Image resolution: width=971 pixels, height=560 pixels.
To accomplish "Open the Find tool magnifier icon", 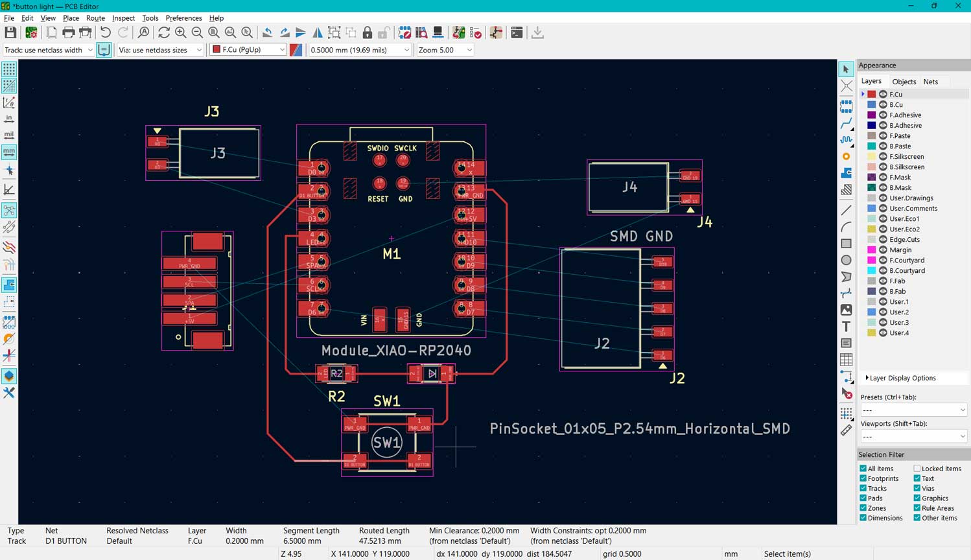I will (x=144, y=32).
